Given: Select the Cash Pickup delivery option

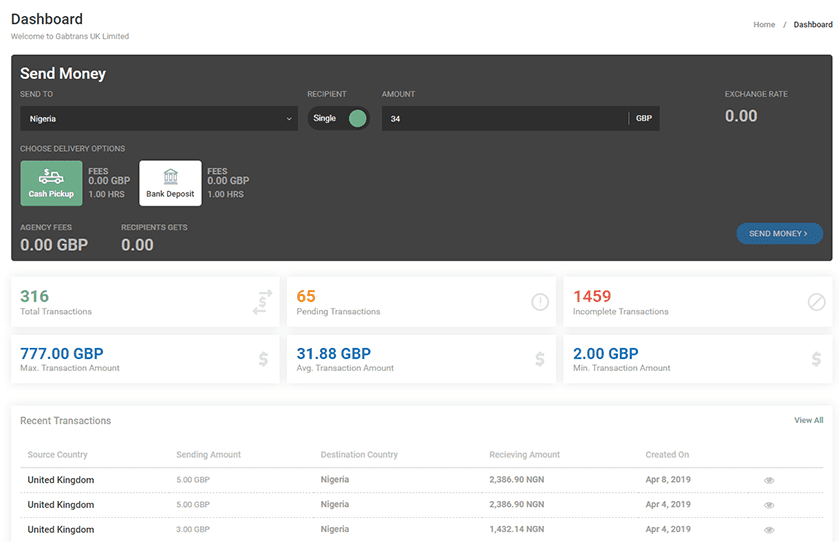Looking at the screenshot, I should [51, 183].
